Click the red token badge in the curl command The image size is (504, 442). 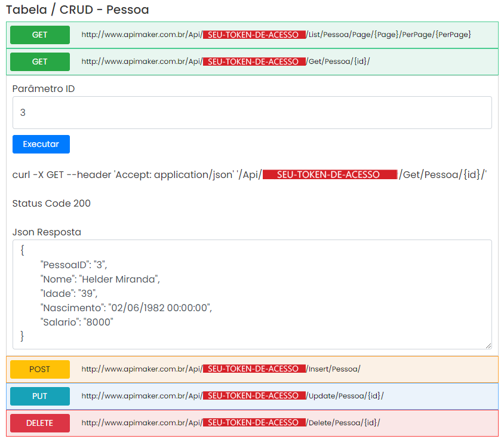tap(329, 174)
